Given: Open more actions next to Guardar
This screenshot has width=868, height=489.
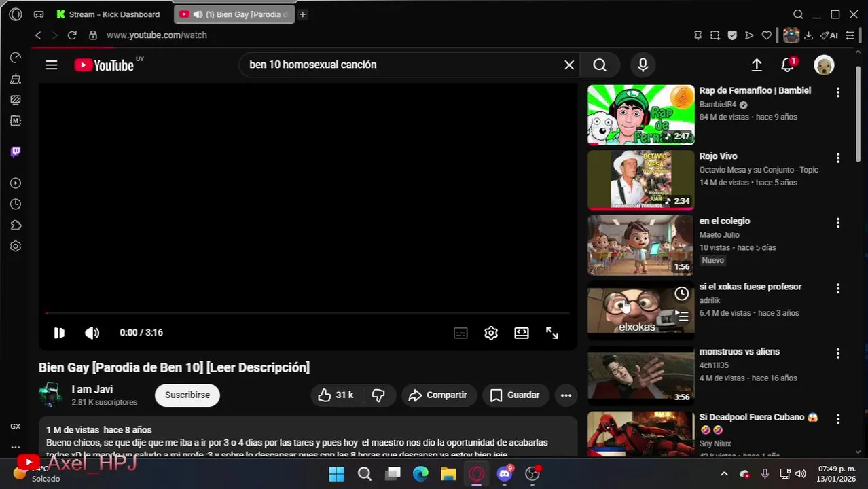Looking at the screenshot, I should coord(566,395).
